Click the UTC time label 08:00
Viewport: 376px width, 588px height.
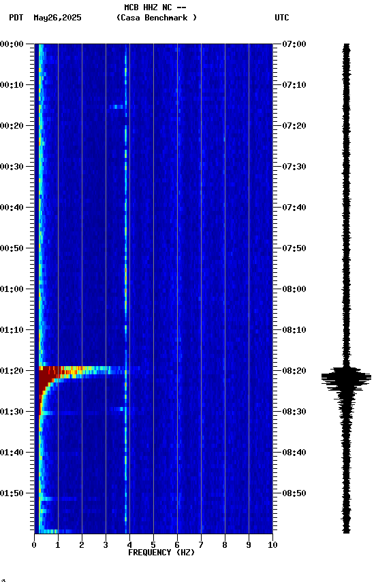pos(294,289)
